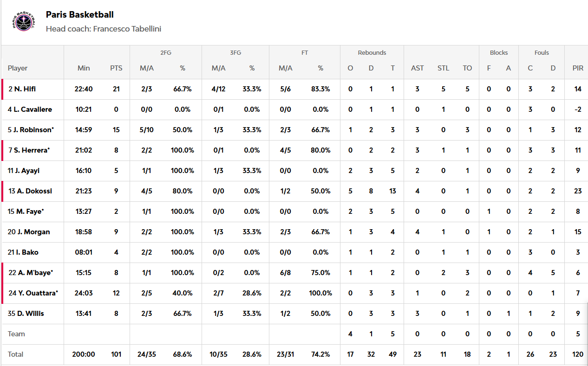588x366 pixels.
Task: Sort by PIR column header
Action: (x=578, y=68)
